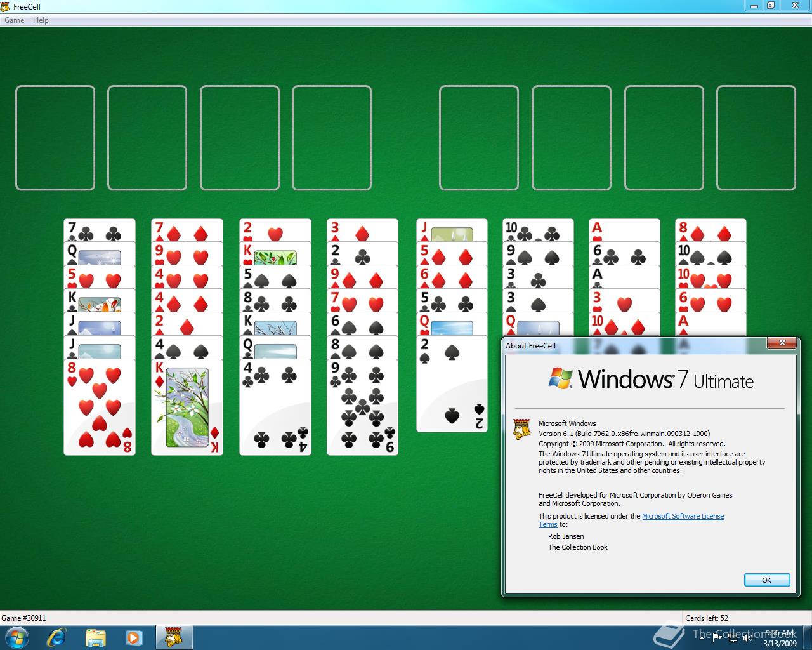Click the 9 of hearts card
Image resolution: width=812 pixels, height=650 pixels.
[187, 253]
